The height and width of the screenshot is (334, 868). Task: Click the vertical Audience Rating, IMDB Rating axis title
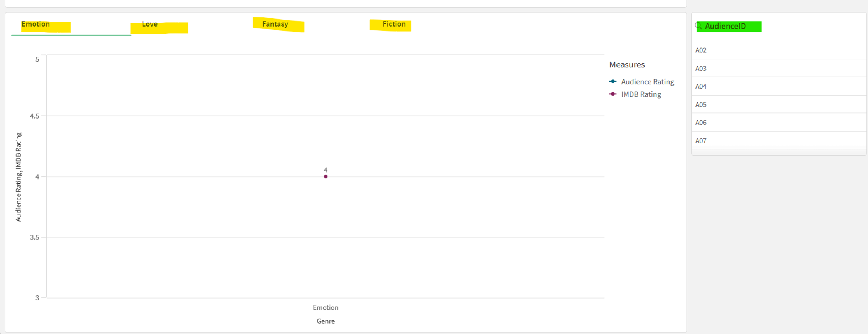pyautogui.click(x=18, y=177)
